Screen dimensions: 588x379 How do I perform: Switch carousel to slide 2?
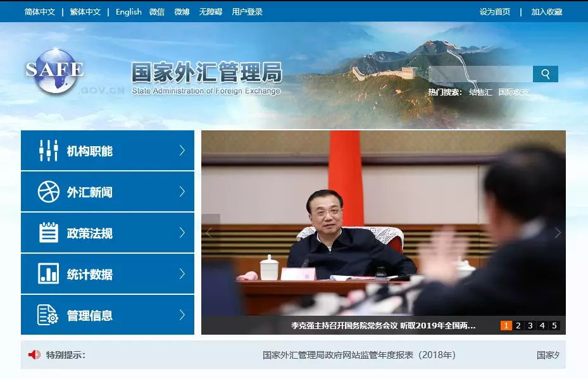point(518,326)
